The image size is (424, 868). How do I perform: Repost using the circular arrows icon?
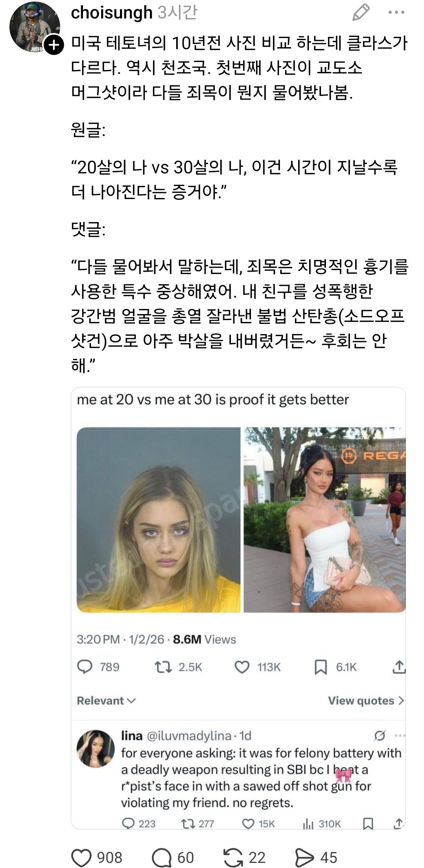[232, 857]
